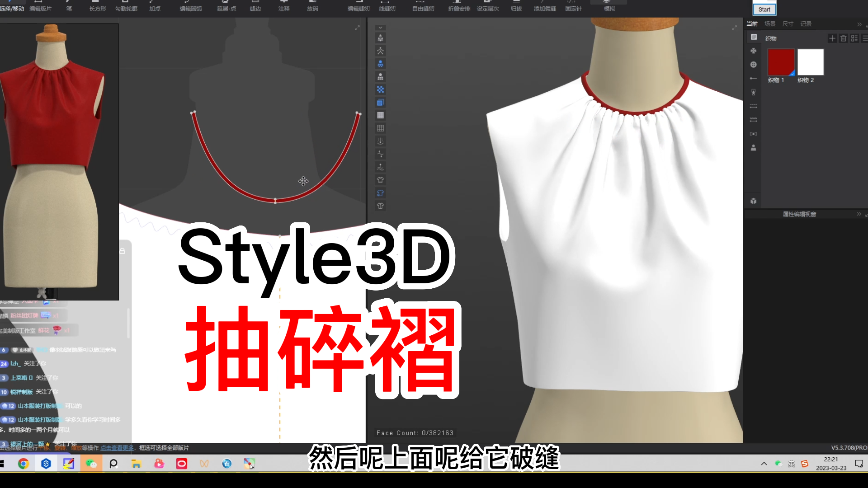Viewport: 868px width, 488px height.
Task: Switch to the 场景 scene tab
Action: pos(770,24)
